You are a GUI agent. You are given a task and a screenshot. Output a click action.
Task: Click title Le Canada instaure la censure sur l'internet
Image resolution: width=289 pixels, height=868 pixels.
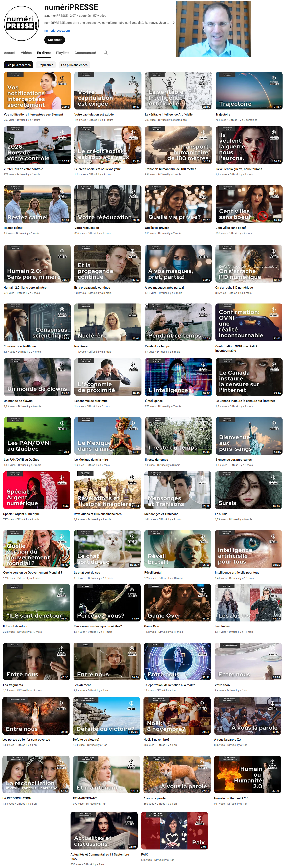(x=245, y=401)
